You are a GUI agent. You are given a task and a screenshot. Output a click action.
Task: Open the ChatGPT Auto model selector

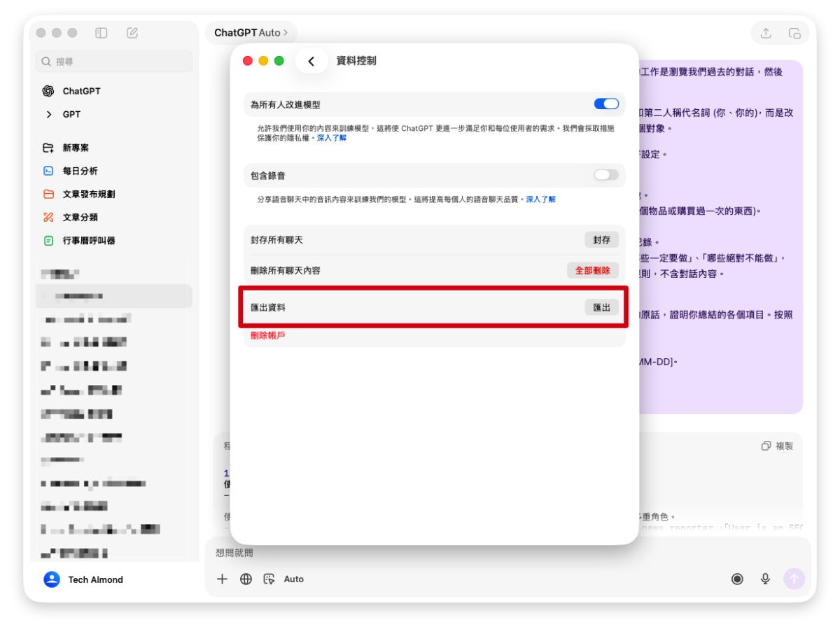pos(251,33)
